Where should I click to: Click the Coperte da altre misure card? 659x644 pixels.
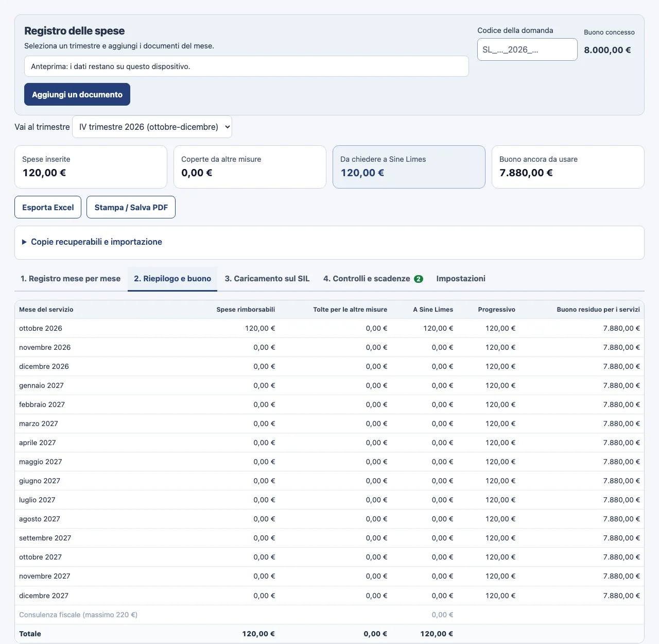coord(250,167)
